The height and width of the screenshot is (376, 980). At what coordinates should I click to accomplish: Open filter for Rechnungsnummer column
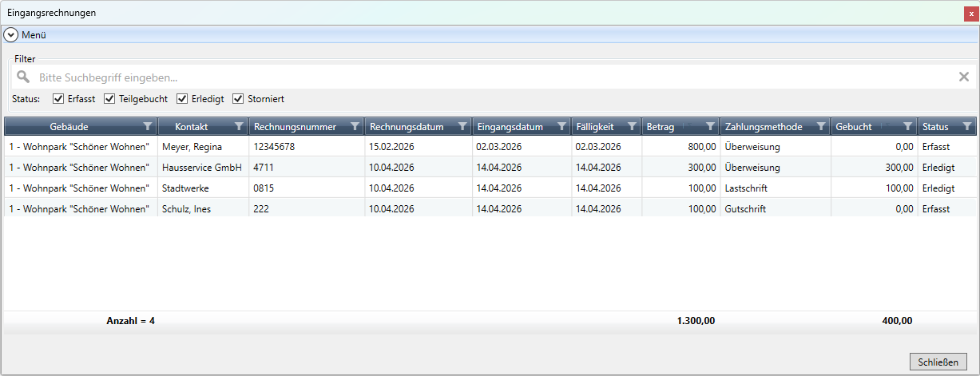pyautogui.click(x=355, y=126)
